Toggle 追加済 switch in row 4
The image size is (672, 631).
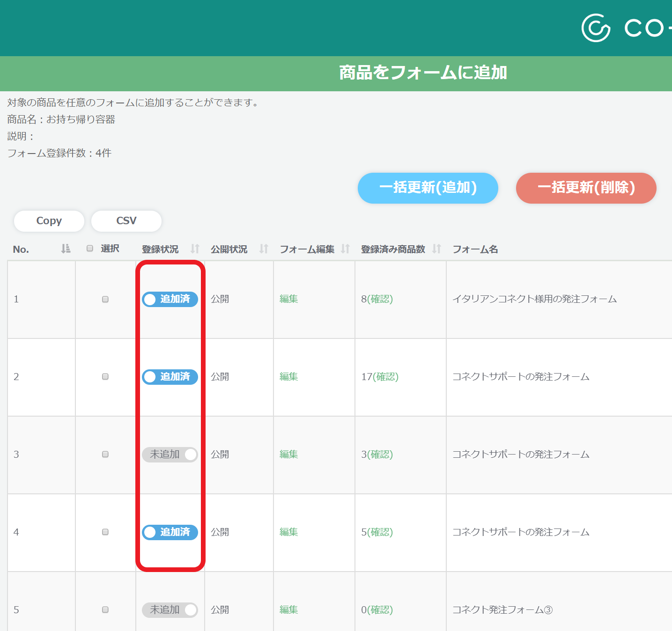tap(170, 532)
